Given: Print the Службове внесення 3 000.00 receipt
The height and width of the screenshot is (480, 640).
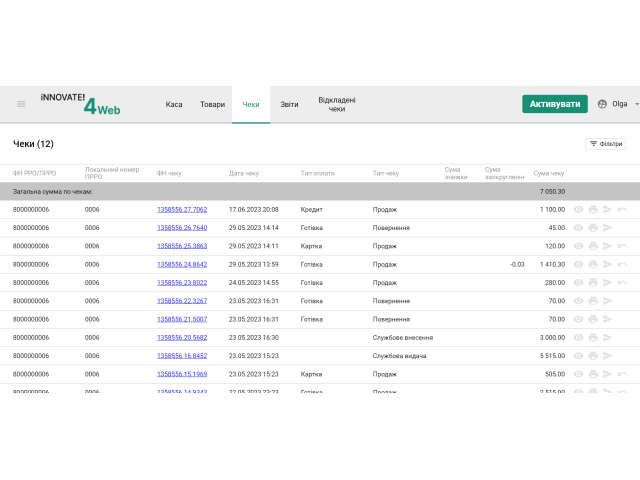Looking at the screenshot, I should pyautogui.click(x=593, y=338).
